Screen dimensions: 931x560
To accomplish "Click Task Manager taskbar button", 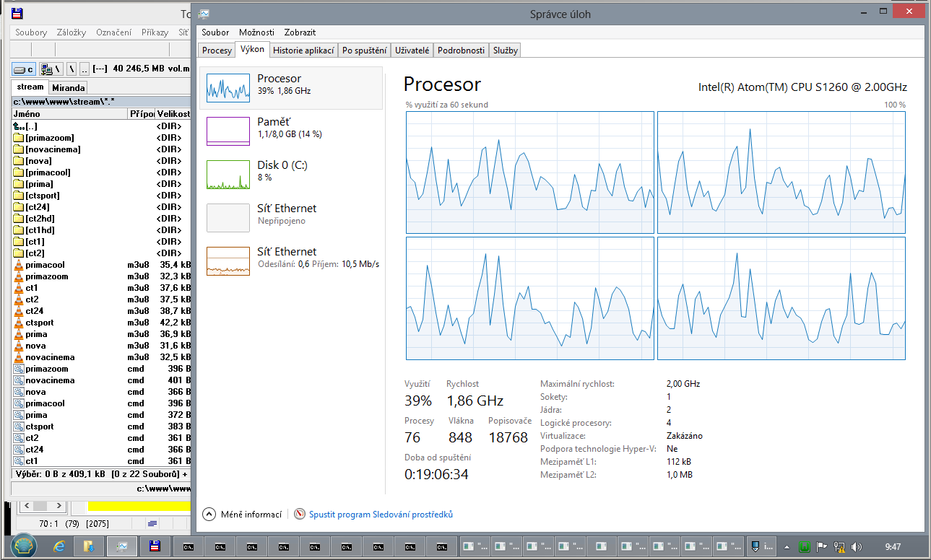I will point(121,546).
